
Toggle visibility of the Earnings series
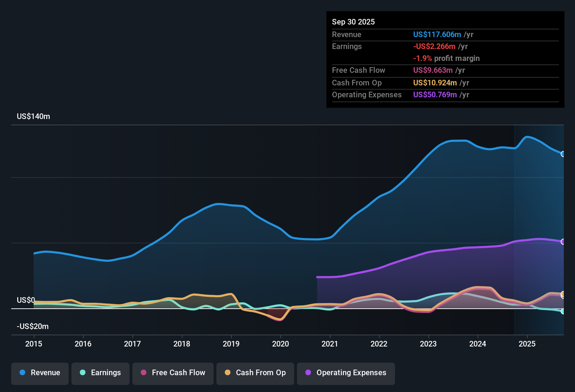101,373
